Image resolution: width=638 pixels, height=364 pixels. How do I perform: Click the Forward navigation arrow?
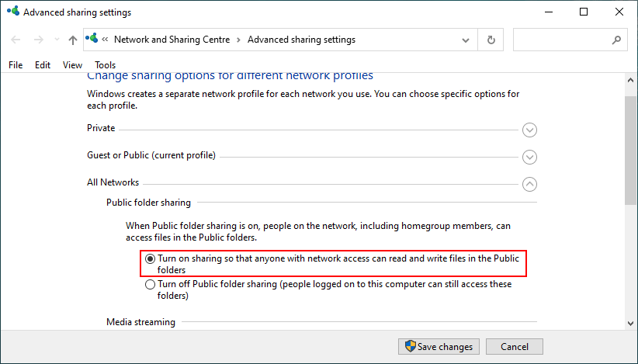[39, 40]
